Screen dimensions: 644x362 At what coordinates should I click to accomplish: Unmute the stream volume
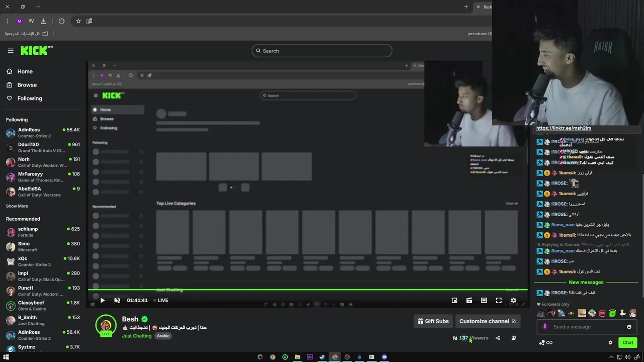coord(117,300)
